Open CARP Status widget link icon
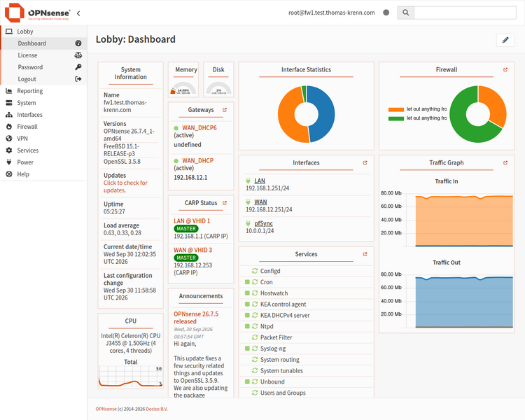The width and height of the screenshot is (525, 420). click(225, 203)
